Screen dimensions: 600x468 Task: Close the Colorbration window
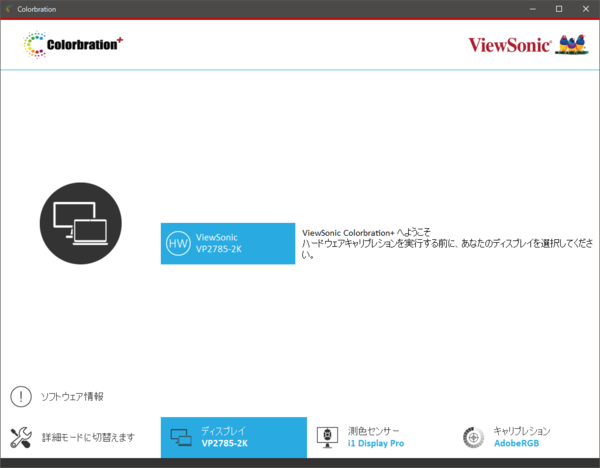coord(586,9)
